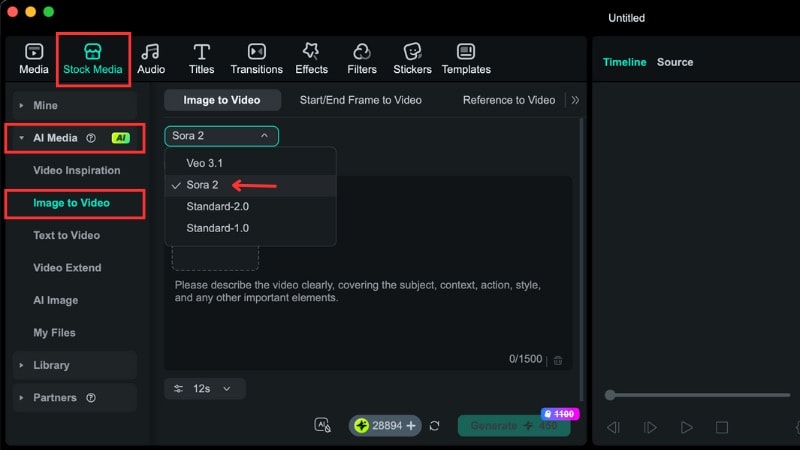Open the Filters panel
Image resolution: width=800 pixels, height=450 pixels.
click(362, 58)
